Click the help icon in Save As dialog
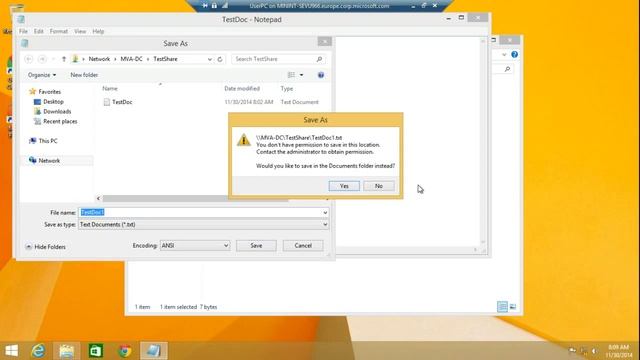Image resolution: width=640 pixels, height=360 pixels. click(x=321, y=75)
